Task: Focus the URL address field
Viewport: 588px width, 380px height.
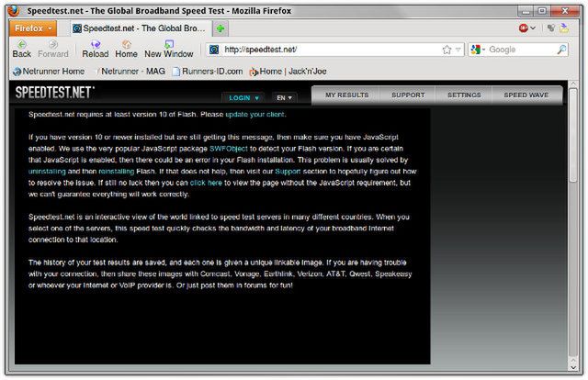Action: (x=332, y=50)
